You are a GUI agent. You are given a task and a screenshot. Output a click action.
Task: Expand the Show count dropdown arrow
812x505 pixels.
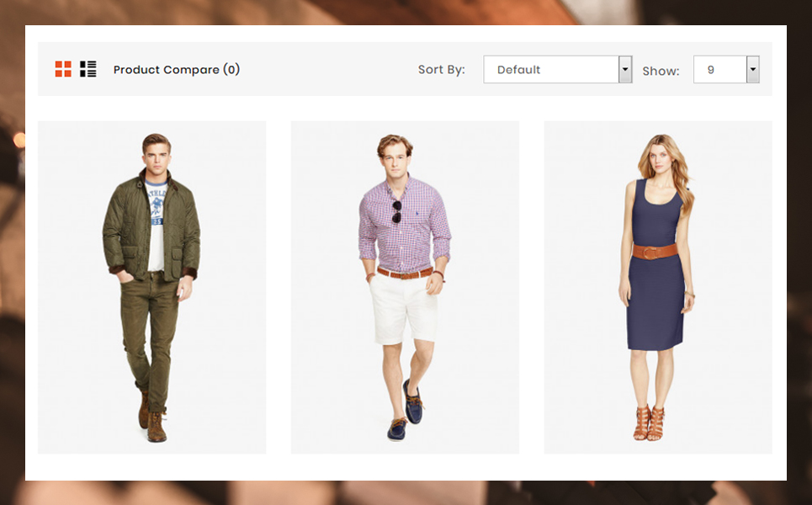coord(753,70)
